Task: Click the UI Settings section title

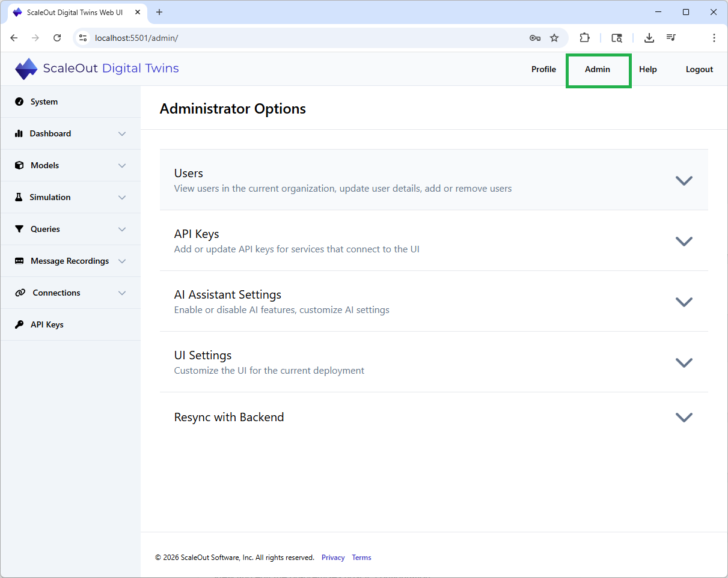Action: point(203,355)
